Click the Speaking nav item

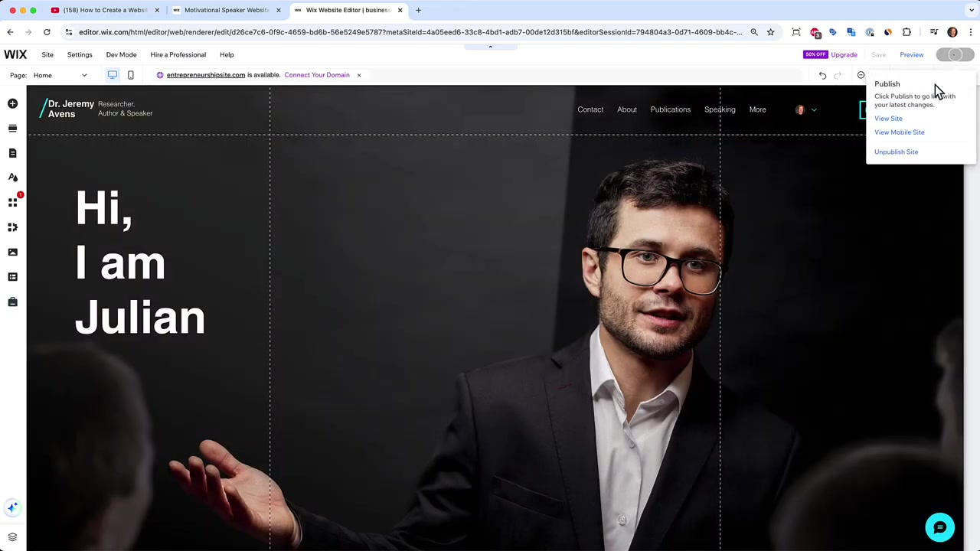pyautogui.click(x=720, y=109)
